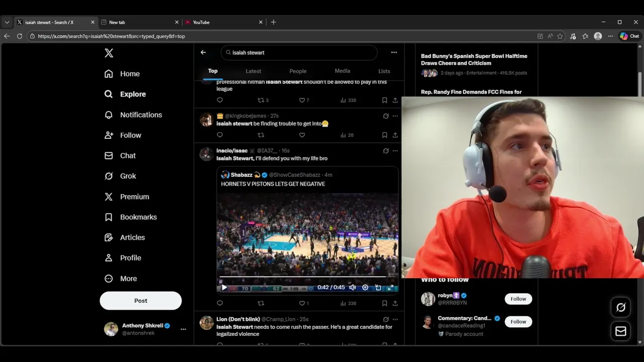
Task: Follow Commentary: Cand... account
Action: click(x=518, y=322)
